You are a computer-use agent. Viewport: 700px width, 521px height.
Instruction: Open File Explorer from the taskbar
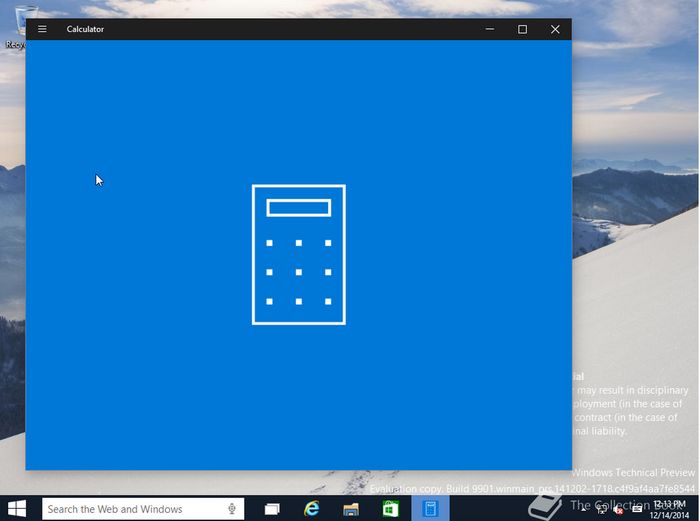click(351, 509)
